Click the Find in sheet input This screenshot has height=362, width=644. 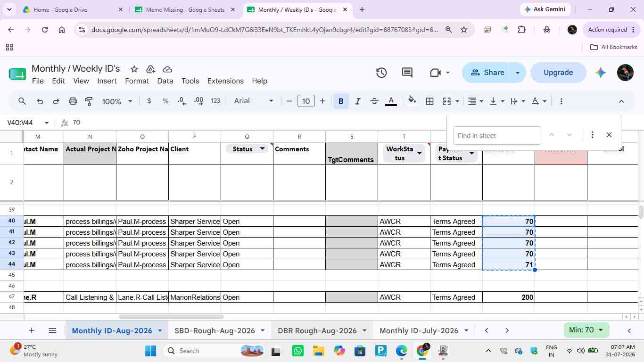[497, 136]
